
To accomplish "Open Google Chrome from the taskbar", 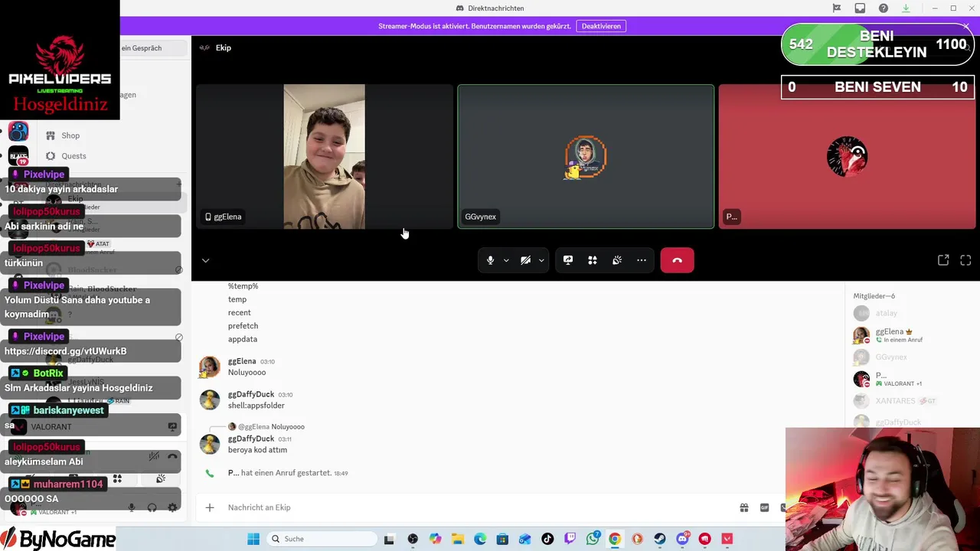I will click(x=615, y=539).
